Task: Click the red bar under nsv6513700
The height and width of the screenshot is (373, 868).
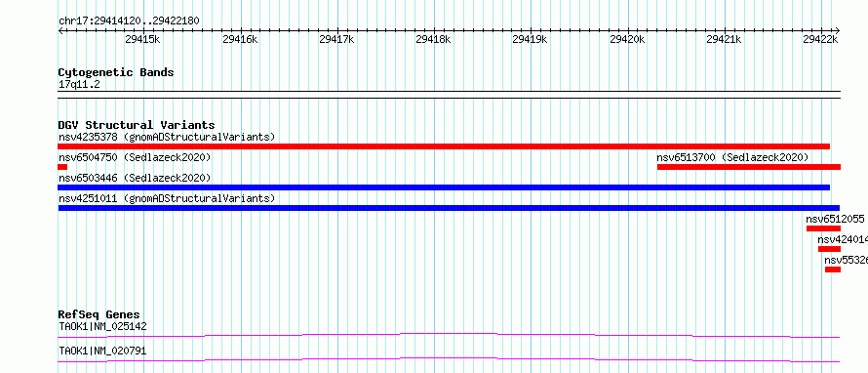Action: [x=748, y=167]
